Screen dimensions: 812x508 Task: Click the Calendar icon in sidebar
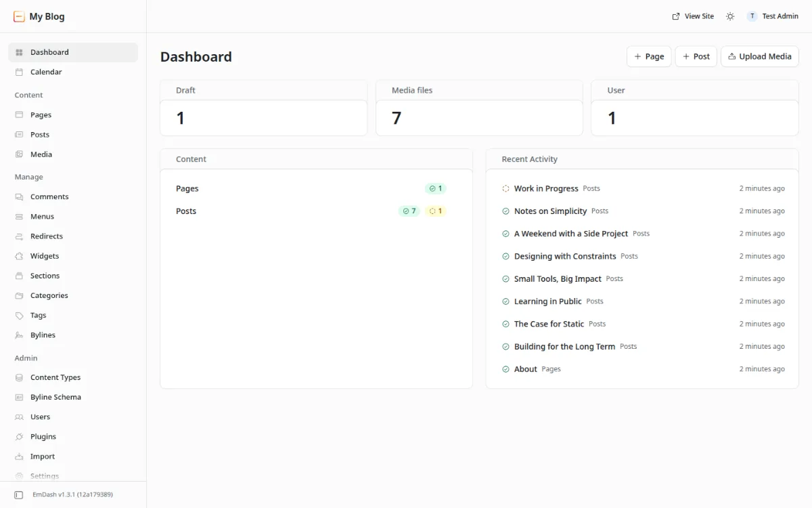[x=19, y=72]
